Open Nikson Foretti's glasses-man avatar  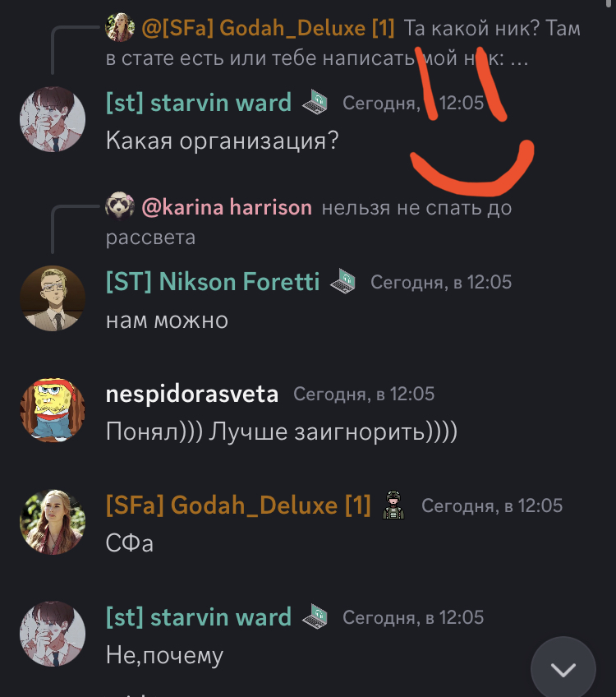pos(53,298)
